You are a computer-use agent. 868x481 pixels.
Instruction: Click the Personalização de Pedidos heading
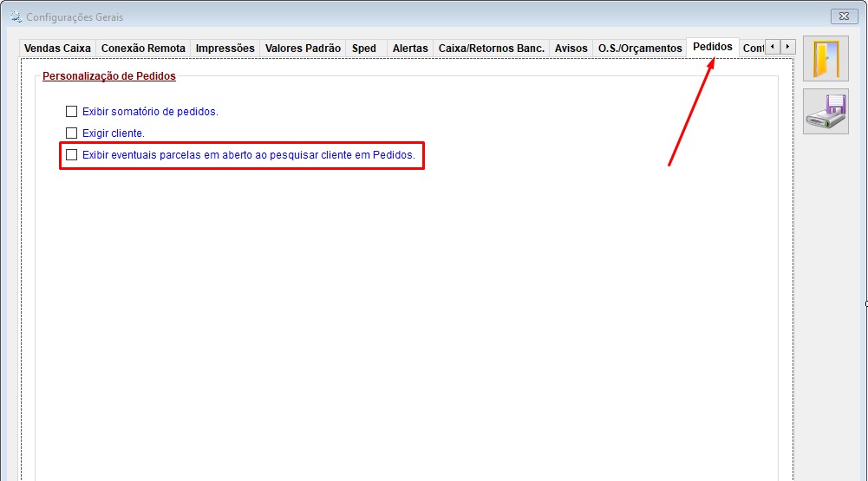tap(109, 75)
